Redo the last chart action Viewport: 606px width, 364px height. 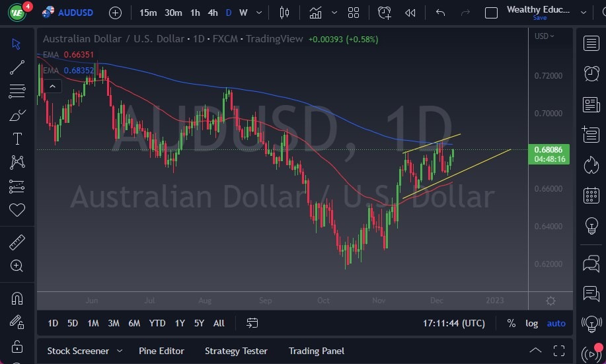(x=465, y=13)
